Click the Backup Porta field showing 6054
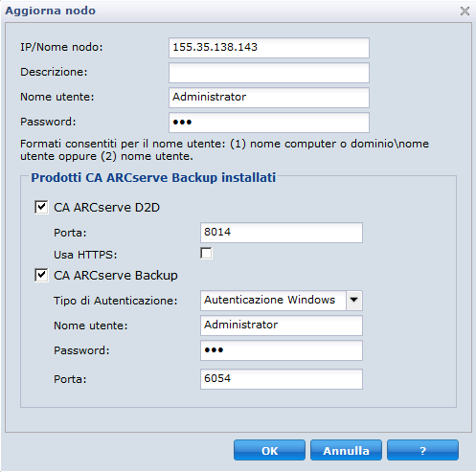Screen dimensions: 476x472 [282, 379]
